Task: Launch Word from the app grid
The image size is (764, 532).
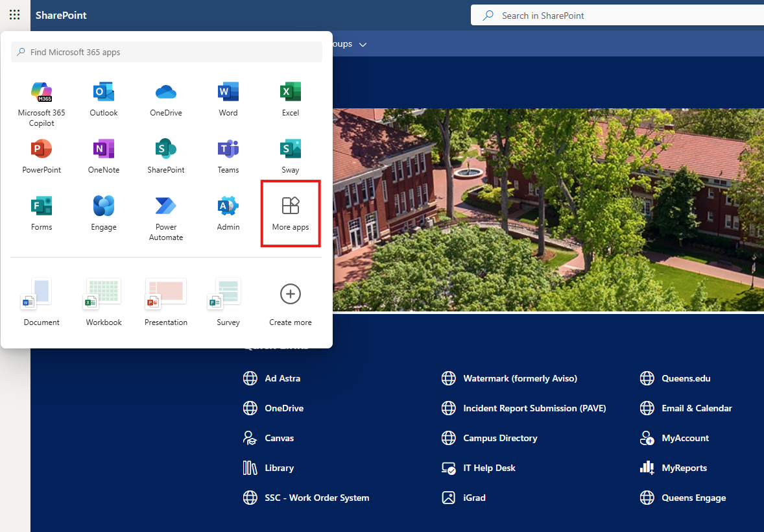Action: 228,93
